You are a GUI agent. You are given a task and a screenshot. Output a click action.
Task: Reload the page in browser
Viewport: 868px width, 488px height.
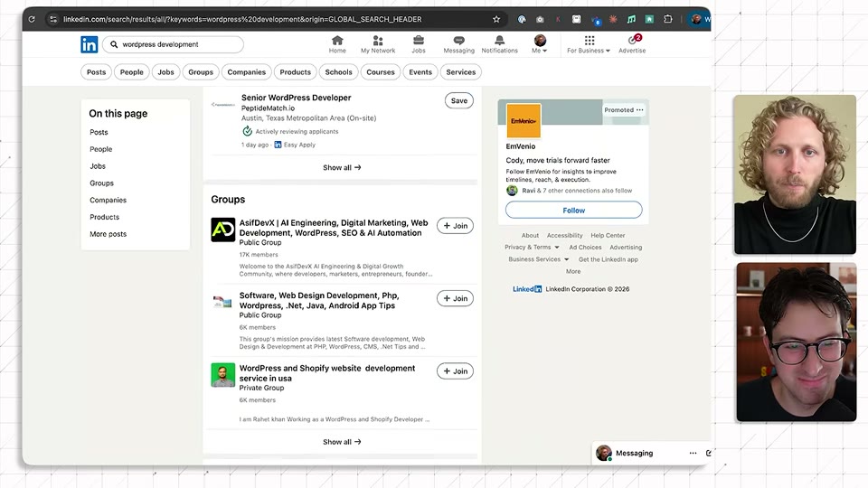(x=32, y=19)
